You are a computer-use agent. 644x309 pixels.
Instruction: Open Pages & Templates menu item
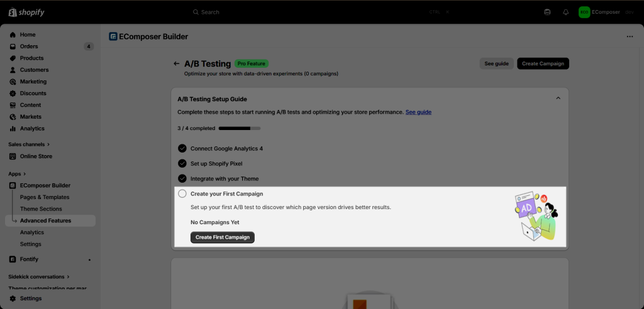pyautogui.click(x=45, y=197)
